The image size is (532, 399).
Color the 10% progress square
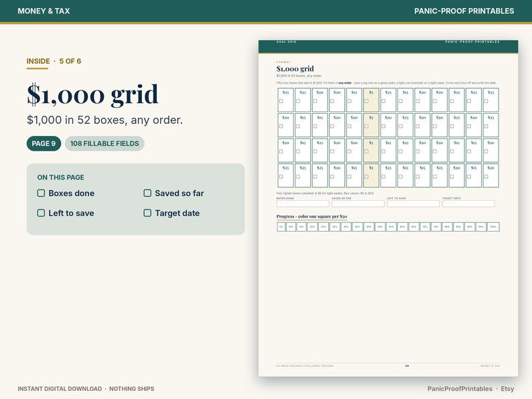pos(291,227)
